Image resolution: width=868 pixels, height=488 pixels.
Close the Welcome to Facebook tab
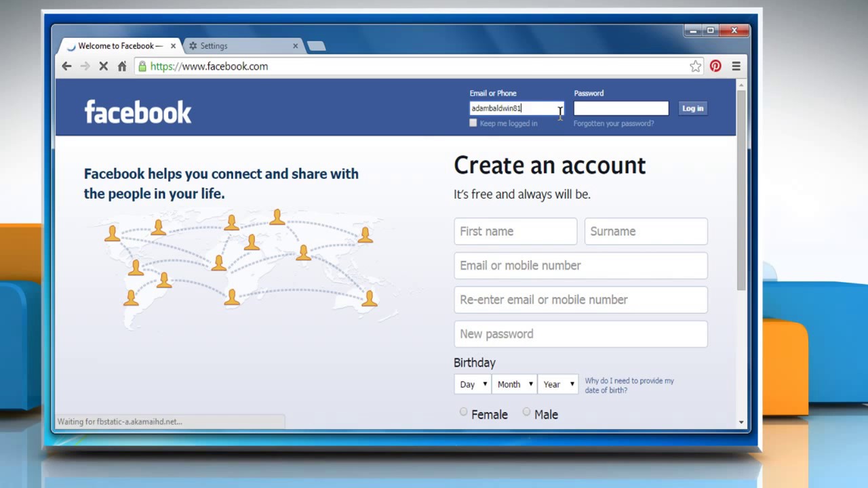pyautogui.click(x=173, y=46)
